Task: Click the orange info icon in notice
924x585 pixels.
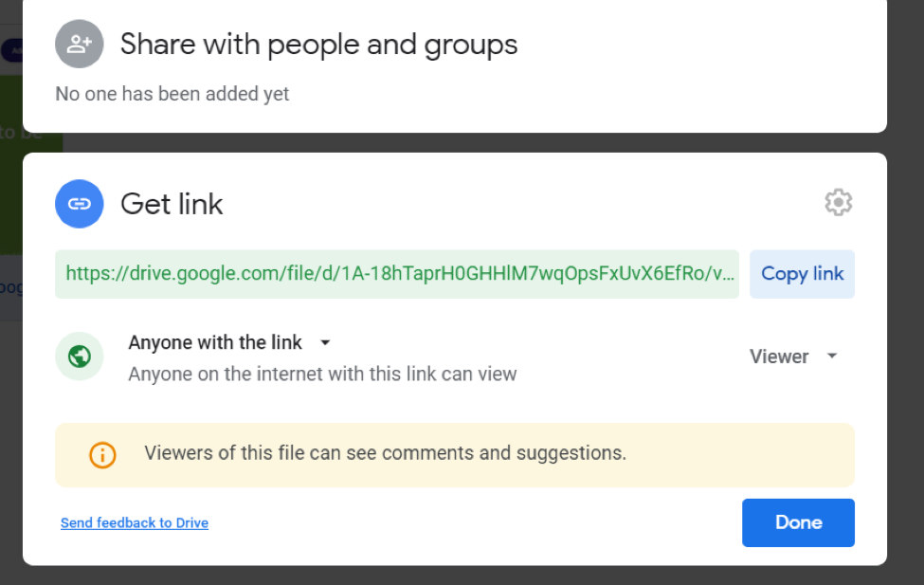Action: click(102, 454)
